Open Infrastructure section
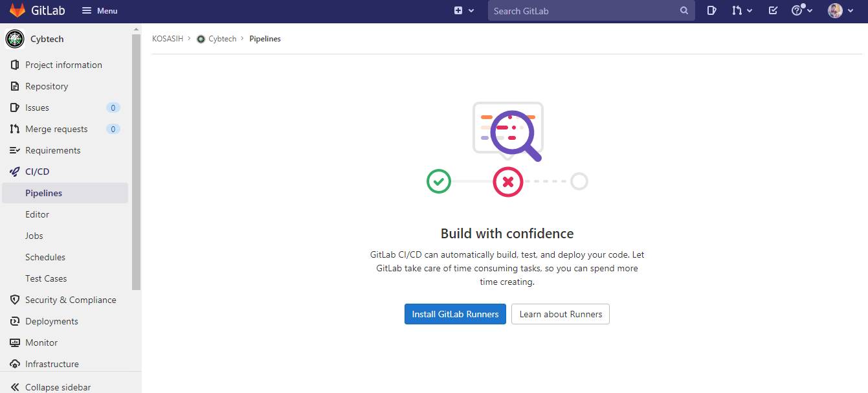 (x=52, y=364)
